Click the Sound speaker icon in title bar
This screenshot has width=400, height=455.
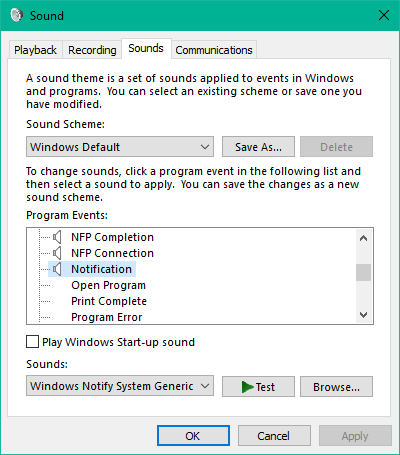pyautogui.click(x=17, y=15)
